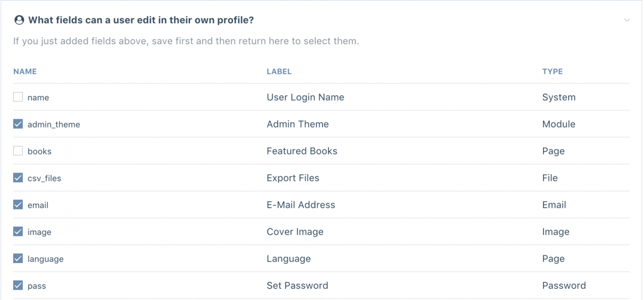Toggle off the language checkbox

click(x=18, y=259)
